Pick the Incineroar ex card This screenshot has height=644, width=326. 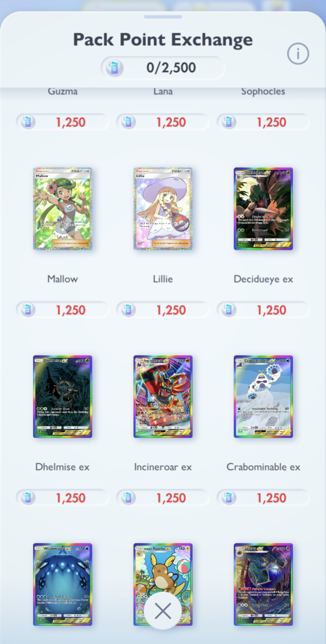pyautogui.click(x=163, y=396)
